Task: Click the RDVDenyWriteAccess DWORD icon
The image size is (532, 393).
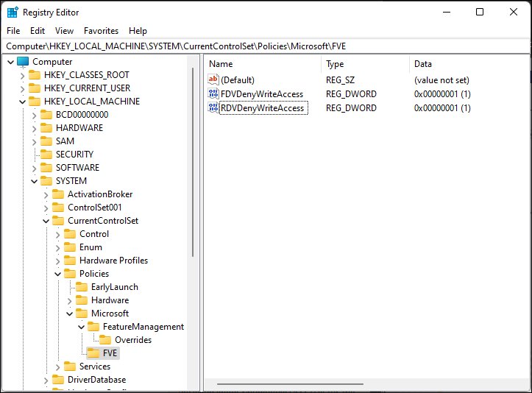Action: tap(213, 107)
